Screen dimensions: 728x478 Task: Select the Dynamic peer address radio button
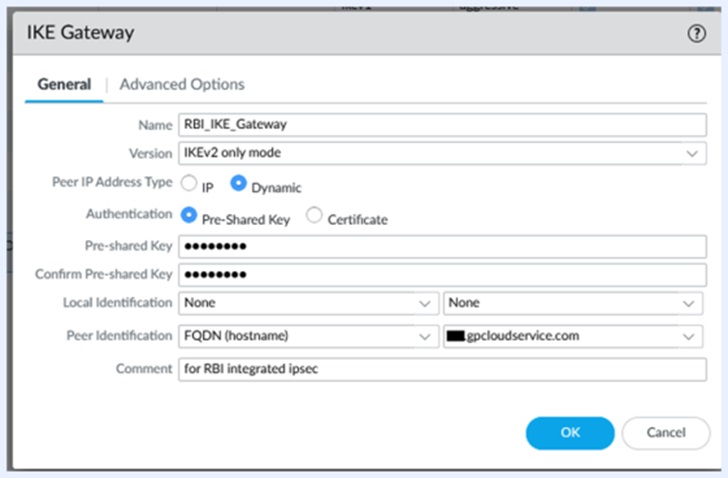click(x=239, y=185)
